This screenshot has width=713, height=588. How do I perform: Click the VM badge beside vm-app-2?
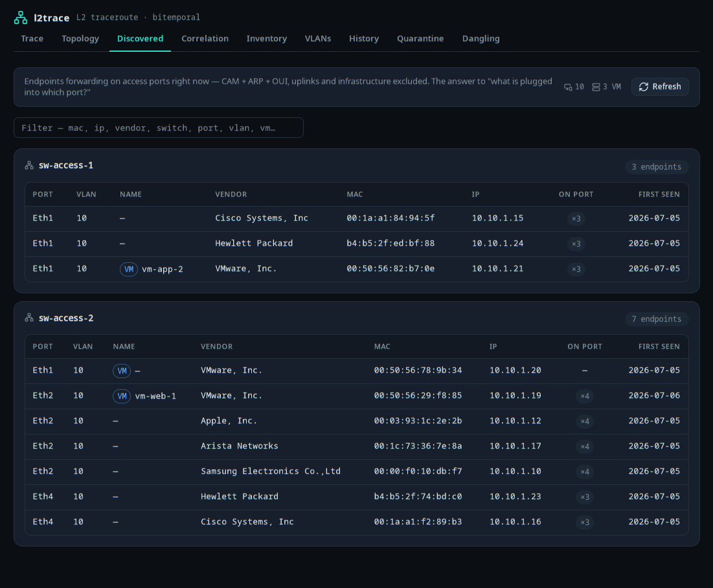(129, 269)
